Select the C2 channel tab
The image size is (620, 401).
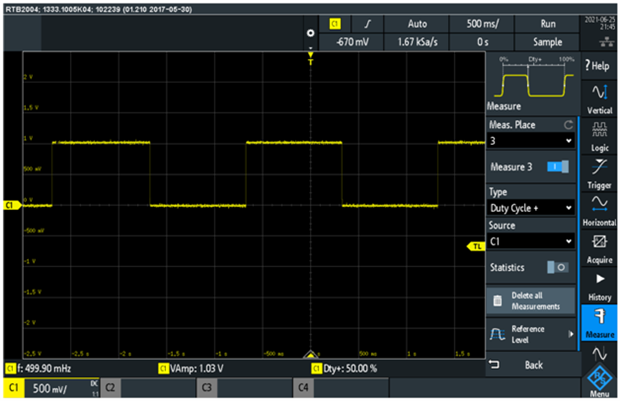tap(110, 388)
